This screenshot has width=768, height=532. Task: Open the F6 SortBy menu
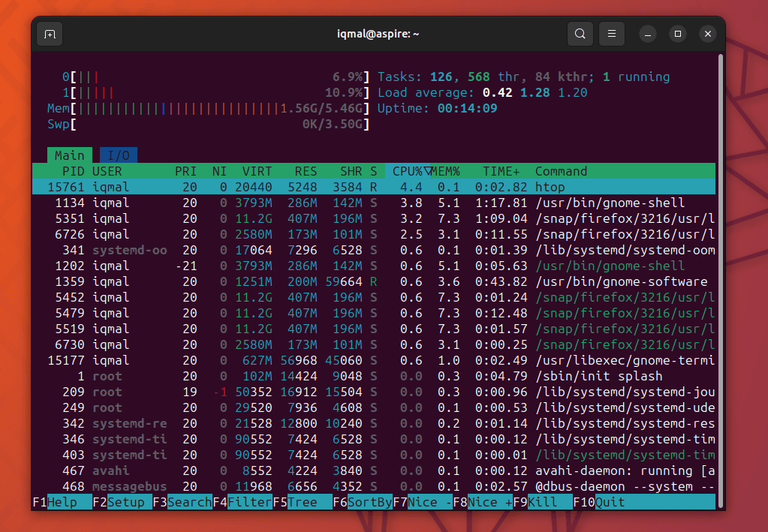(363, 502)
